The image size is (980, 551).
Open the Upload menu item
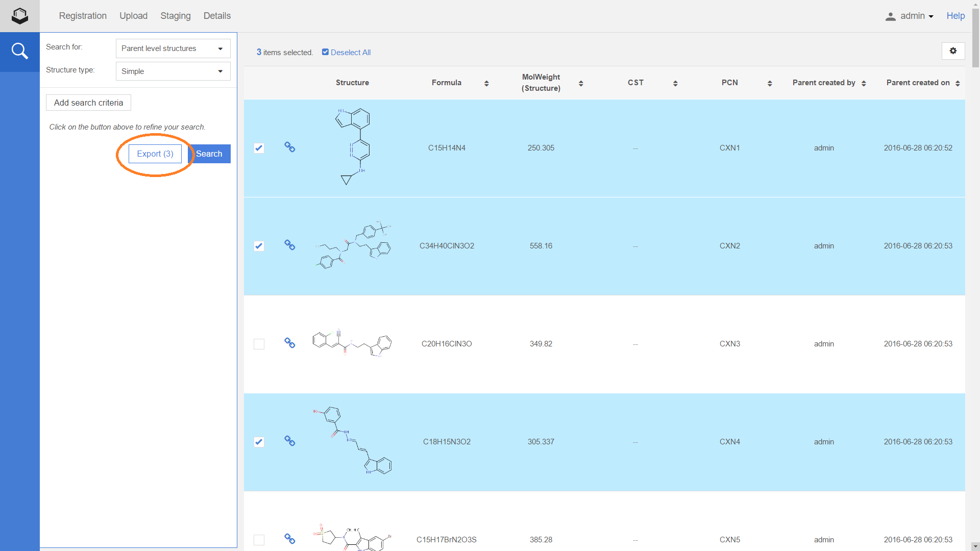(133, 16)
